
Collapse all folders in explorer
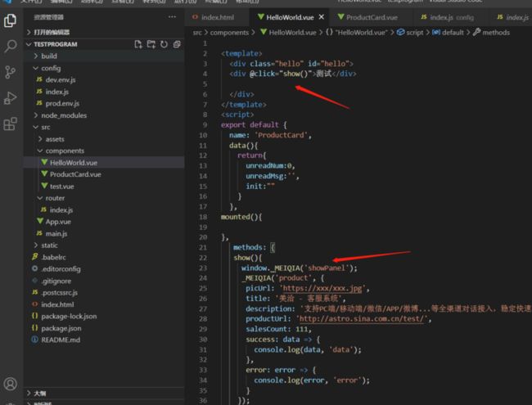click(x=177, y=44)
